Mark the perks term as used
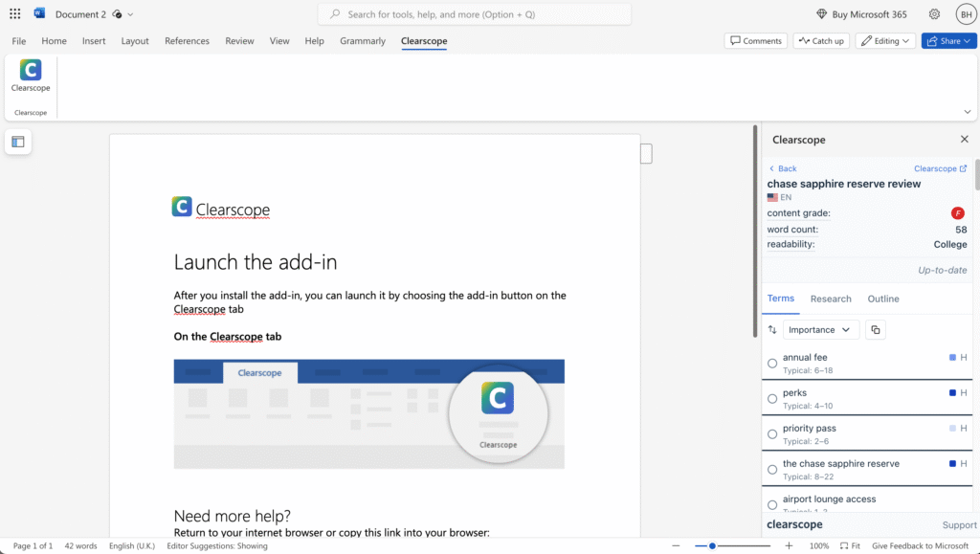Image resolution: width=980 pixels, height=554 pixels. pyautogui.click(x=772, y=398)
